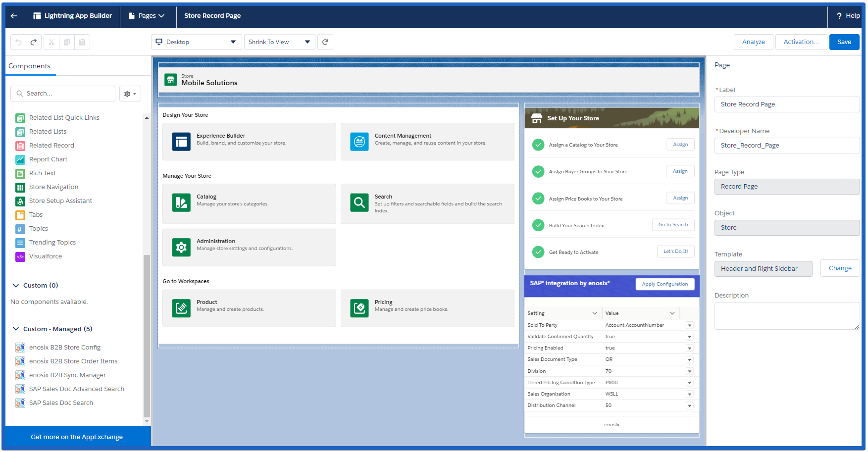
Task: Open the Product workspace icon
Action: point(181,308)
